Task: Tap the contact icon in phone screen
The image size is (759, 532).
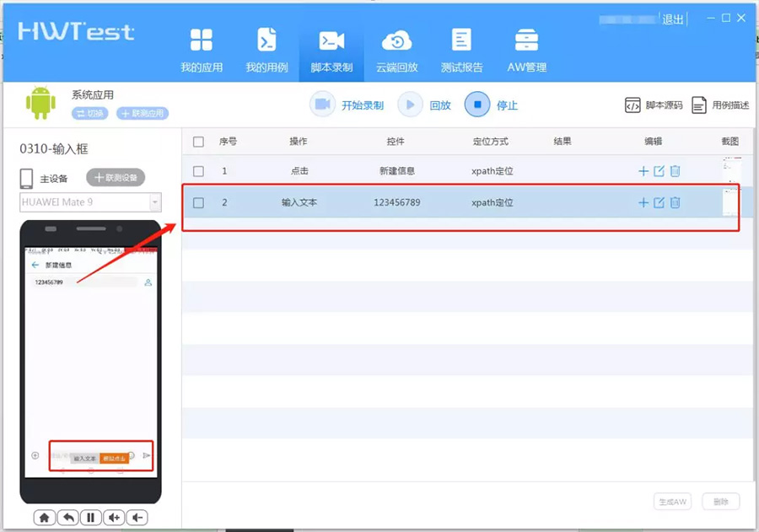Action: pos(148,282)
